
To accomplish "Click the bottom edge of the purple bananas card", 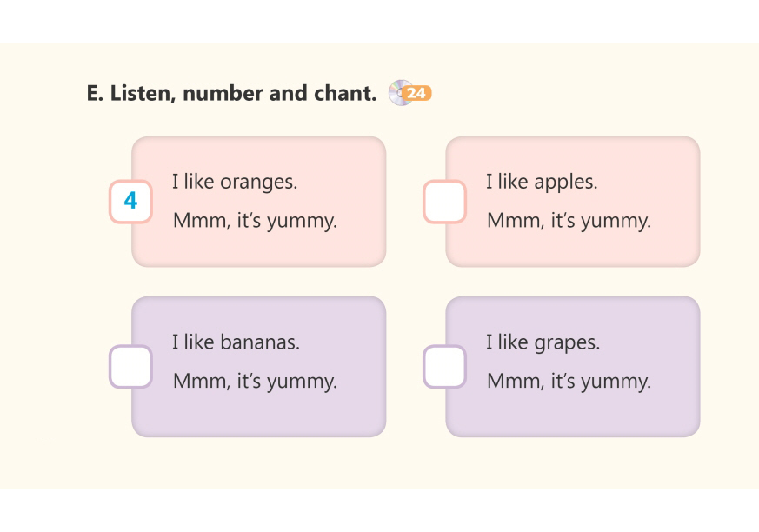I will click(258, 433).
